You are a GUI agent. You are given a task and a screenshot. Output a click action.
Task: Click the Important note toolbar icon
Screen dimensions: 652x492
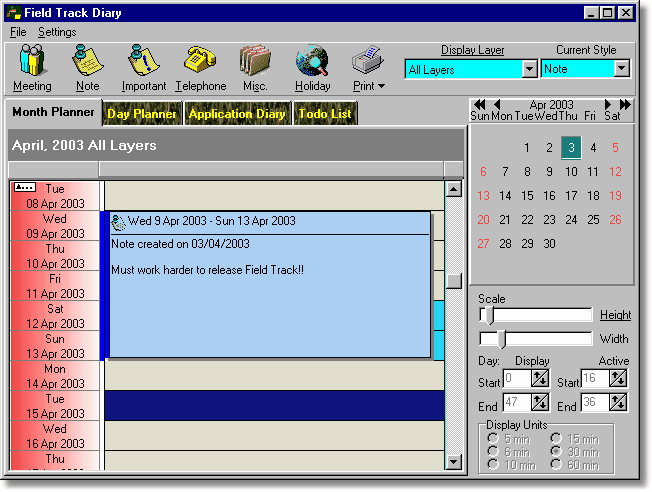[x=143, y=60]
